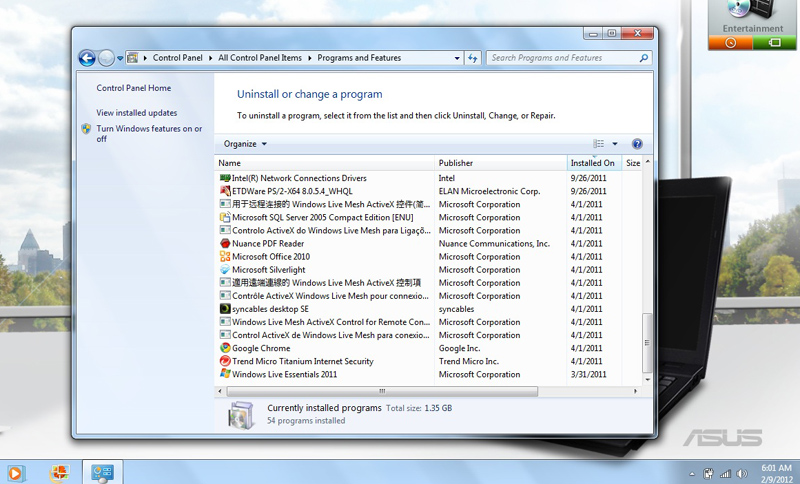Screen dimensions: 800x484
Task: Click the Forward navigation arrow button
Action: (106, 58)
